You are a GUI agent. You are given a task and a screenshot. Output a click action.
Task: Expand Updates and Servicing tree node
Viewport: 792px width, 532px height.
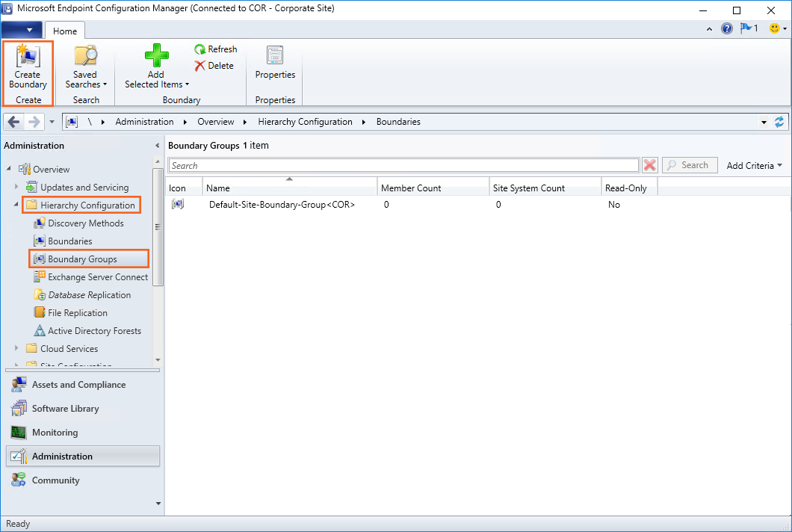[x=17, y=187]
